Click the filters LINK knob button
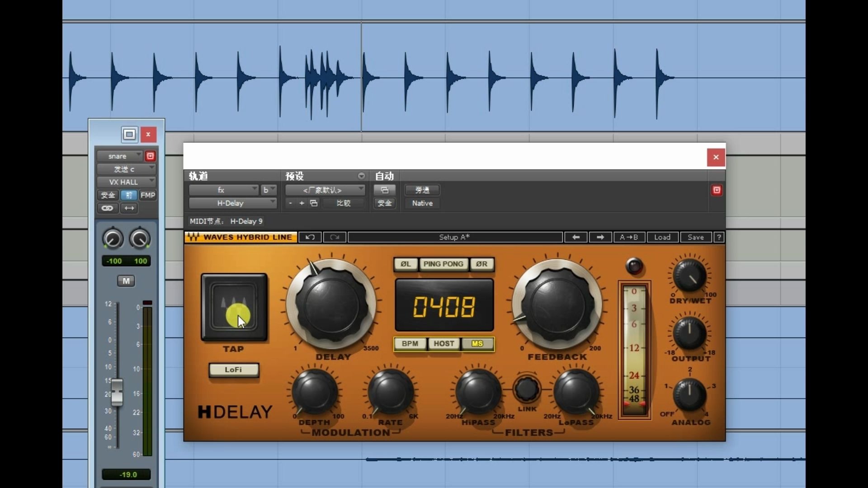The image size is (868, 488). [527, 389]
